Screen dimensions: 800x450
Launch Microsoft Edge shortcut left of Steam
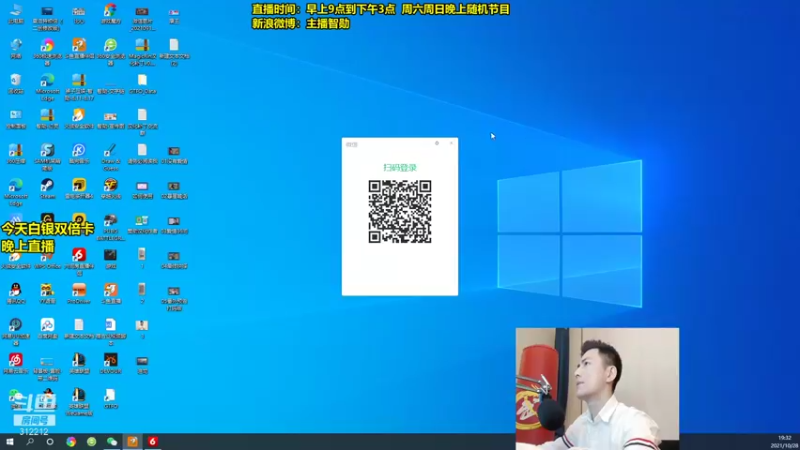click(16, 191)
